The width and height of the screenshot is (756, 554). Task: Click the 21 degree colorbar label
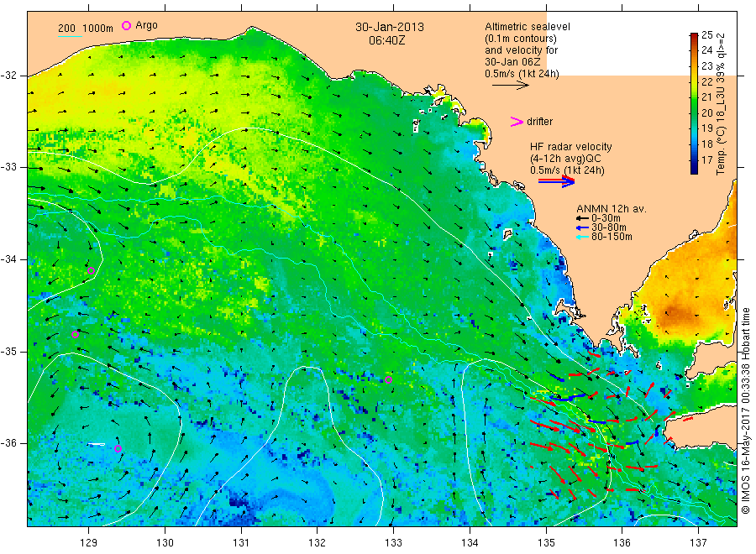point(706,97)
